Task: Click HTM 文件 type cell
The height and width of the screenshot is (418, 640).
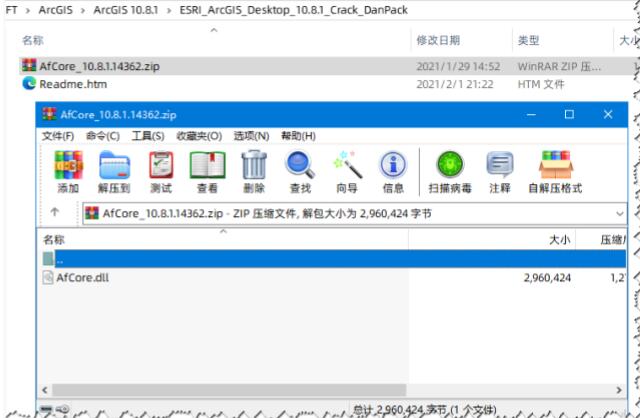Action: tap(541, 84)
